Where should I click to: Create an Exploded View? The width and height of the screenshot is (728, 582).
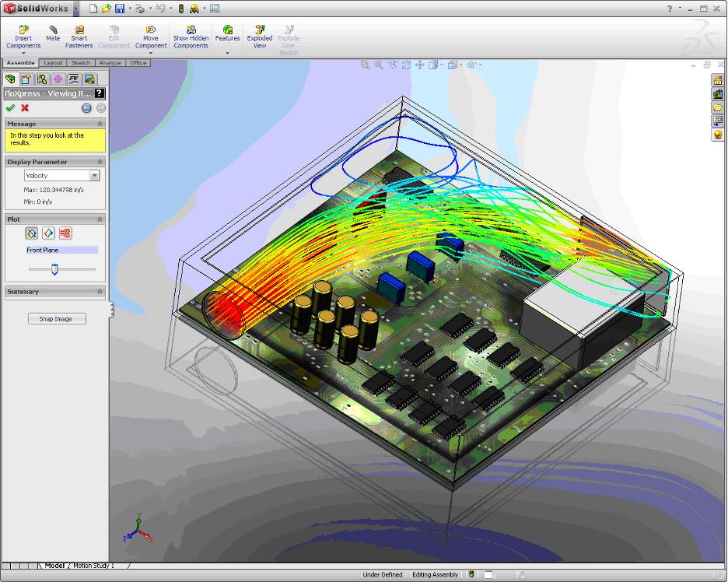point(260,37)
